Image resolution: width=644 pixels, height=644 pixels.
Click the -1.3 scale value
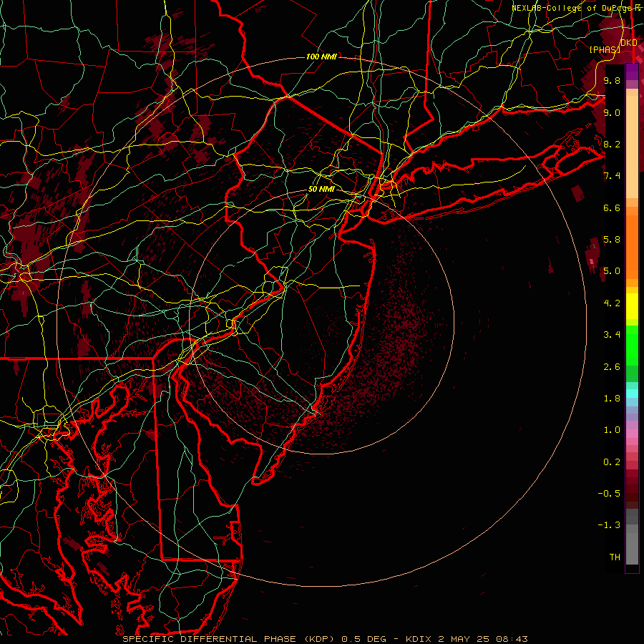click(x=609, y=525)
